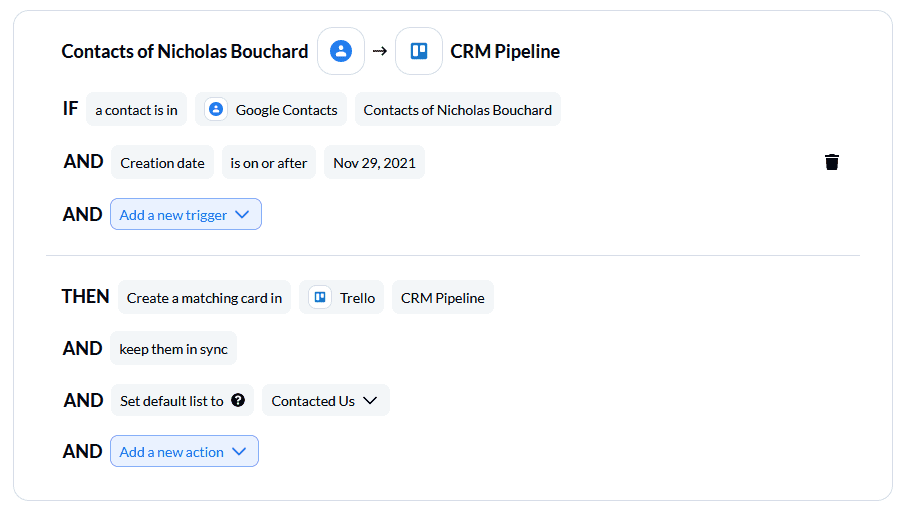Open the Add a new action dropdown

(184, 451)
